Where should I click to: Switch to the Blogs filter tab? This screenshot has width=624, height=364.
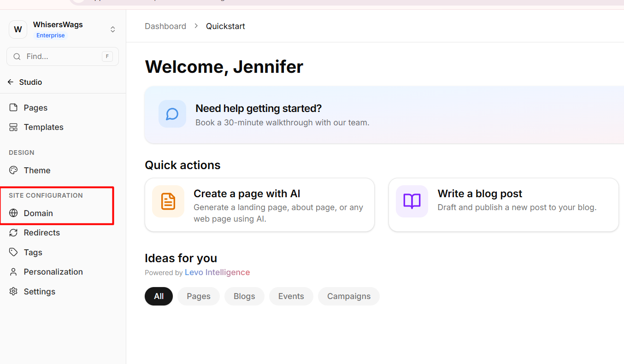click(x=244, y=296)
